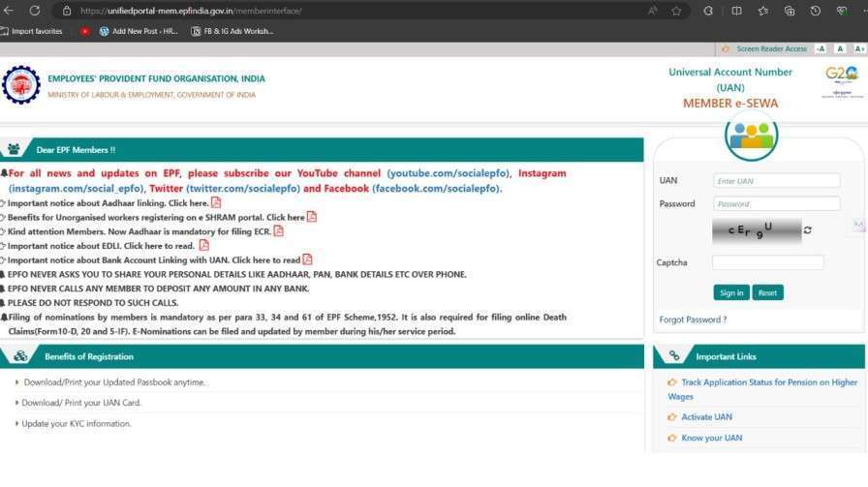
Task: Open the twitter.com/socialepfo link
Action: pos(243,188)
